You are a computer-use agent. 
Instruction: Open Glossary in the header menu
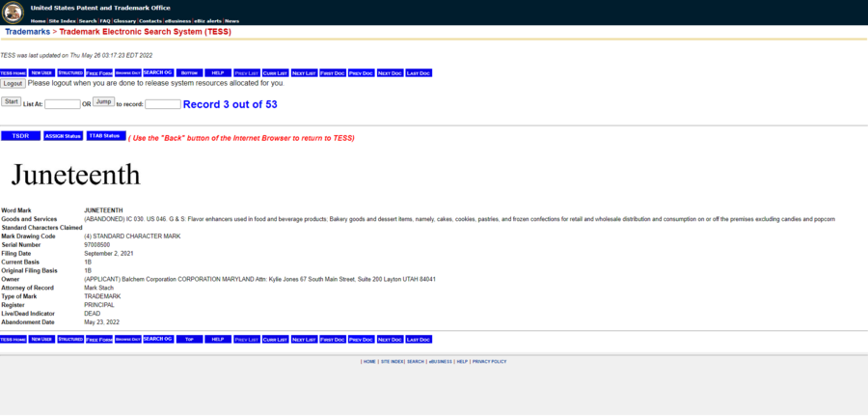(x=124, y=21)
